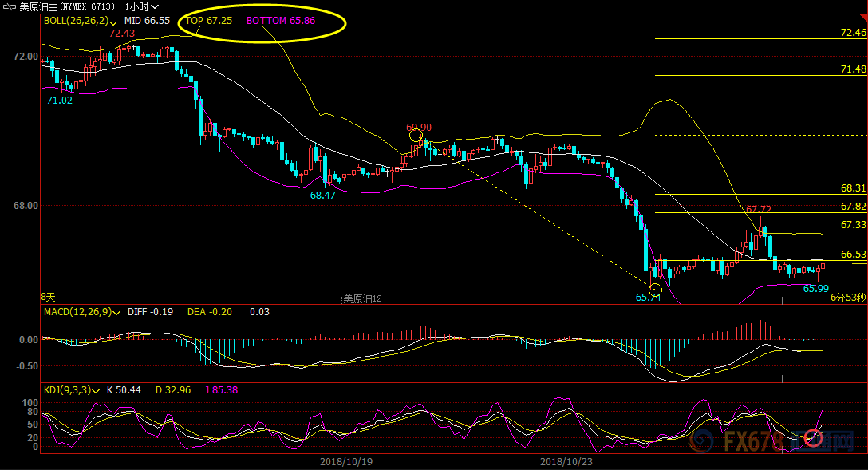Select the 72.46 level label
The height and width of the screenshot is (470, 868).
click(x=853, y=33)
